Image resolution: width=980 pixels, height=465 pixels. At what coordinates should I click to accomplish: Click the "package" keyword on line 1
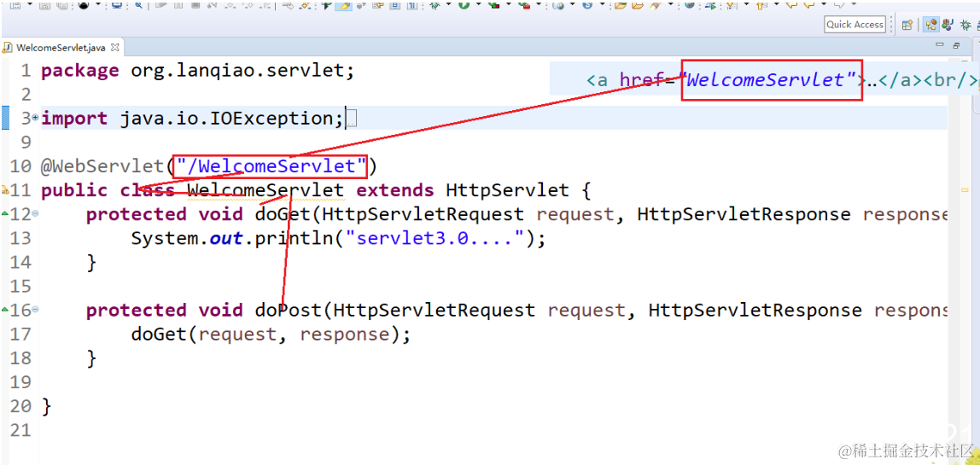79,71
